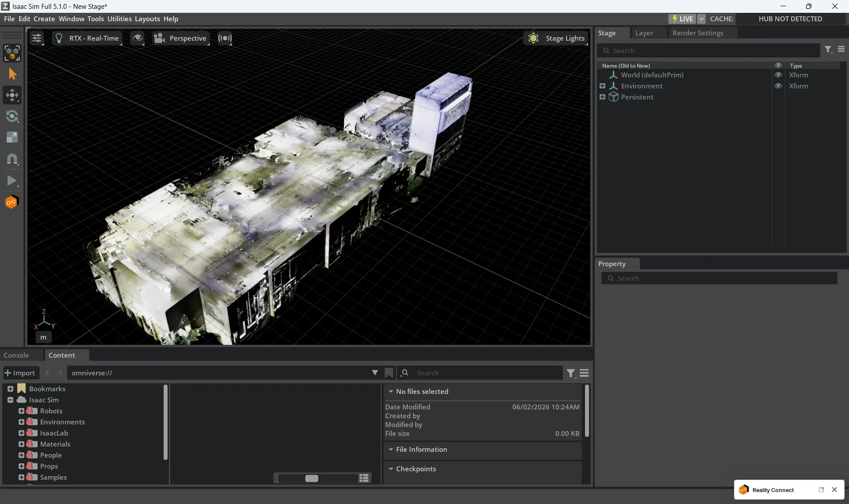Open the Edit menu

pos(24,19)
